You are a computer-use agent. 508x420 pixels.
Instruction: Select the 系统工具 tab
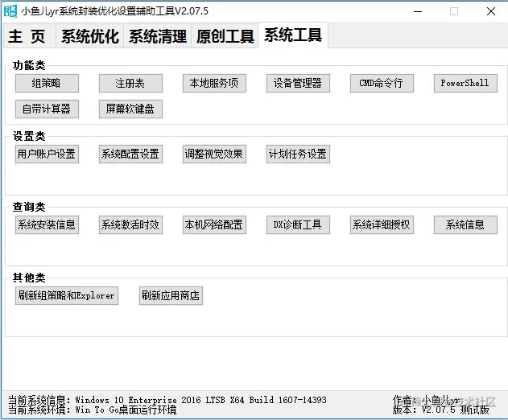(293, 35)
